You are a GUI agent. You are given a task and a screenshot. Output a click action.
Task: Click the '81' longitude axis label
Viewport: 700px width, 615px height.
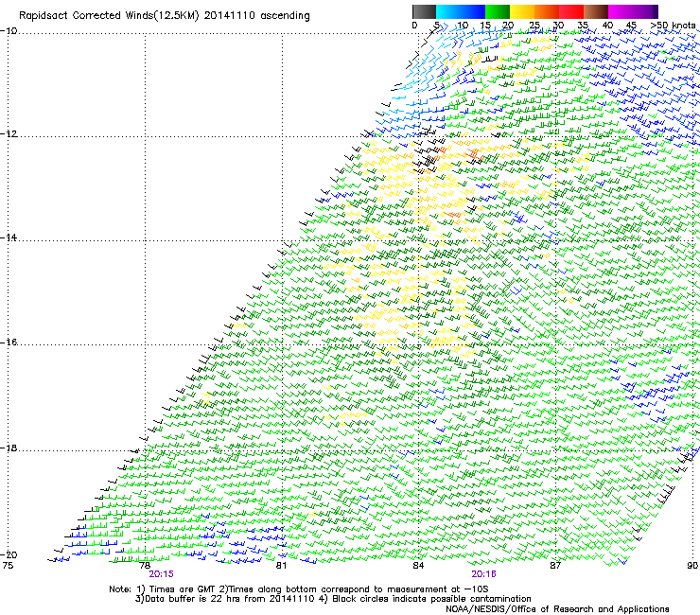click(x=281, y=566)
